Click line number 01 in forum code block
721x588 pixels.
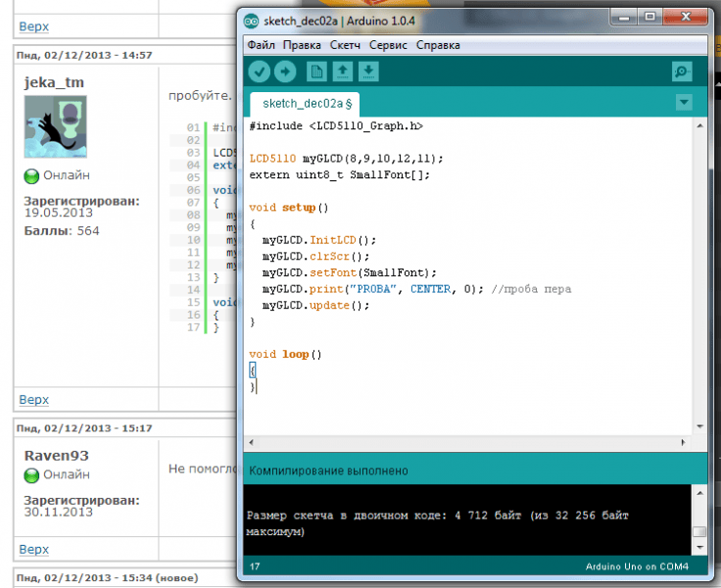193,127
